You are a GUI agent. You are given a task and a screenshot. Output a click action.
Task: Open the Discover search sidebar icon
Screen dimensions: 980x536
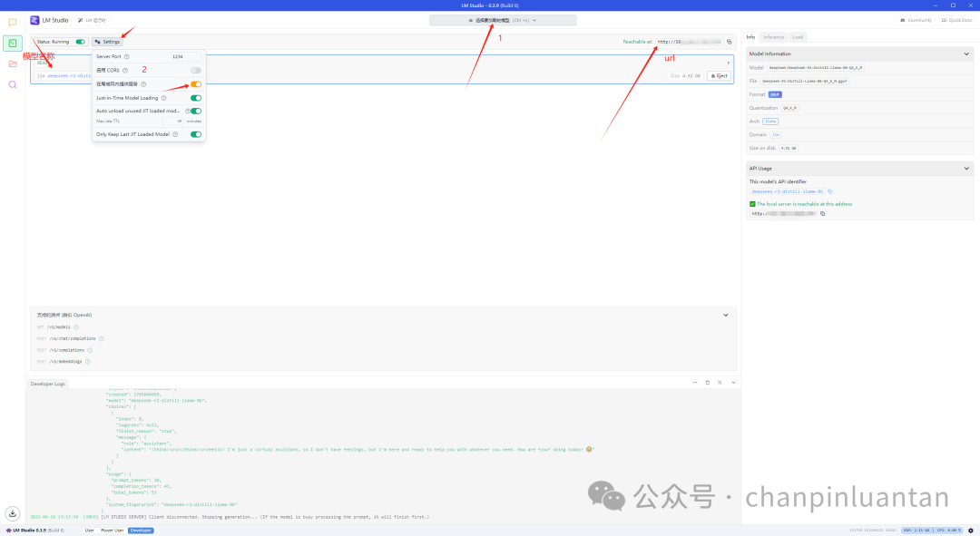13,84
